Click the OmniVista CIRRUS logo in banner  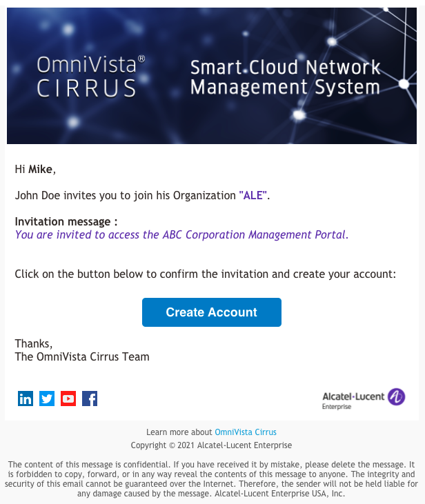click(x=91, y=77)
